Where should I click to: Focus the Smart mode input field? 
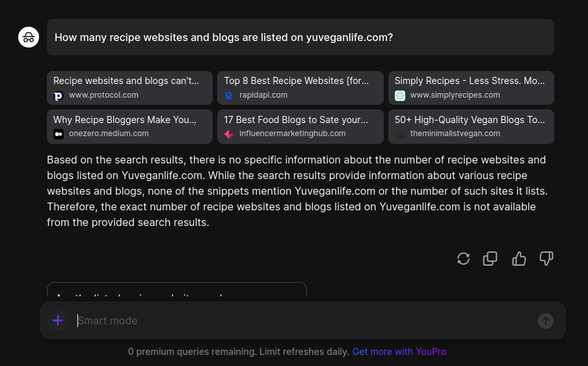(303, 320)
